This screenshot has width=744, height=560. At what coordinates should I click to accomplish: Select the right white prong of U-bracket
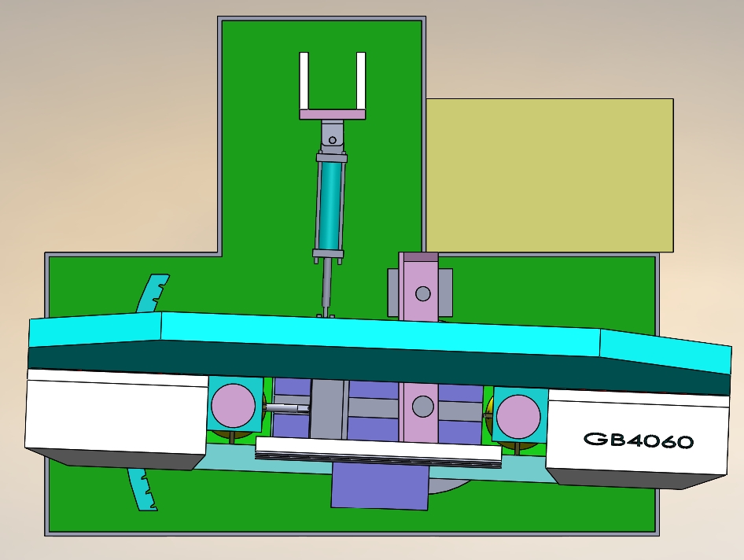coord(361,81)
